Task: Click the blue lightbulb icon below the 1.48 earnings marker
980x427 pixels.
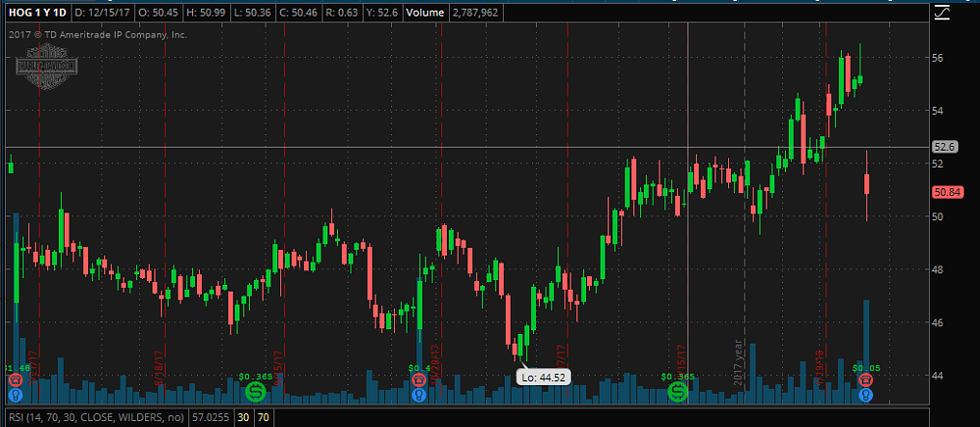Action: 16,395
